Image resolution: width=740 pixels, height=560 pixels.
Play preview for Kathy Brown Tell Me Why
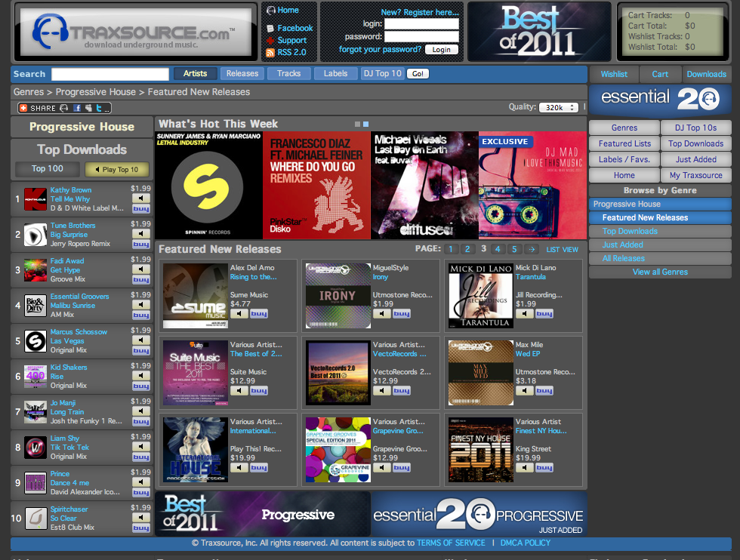[140, 198]
